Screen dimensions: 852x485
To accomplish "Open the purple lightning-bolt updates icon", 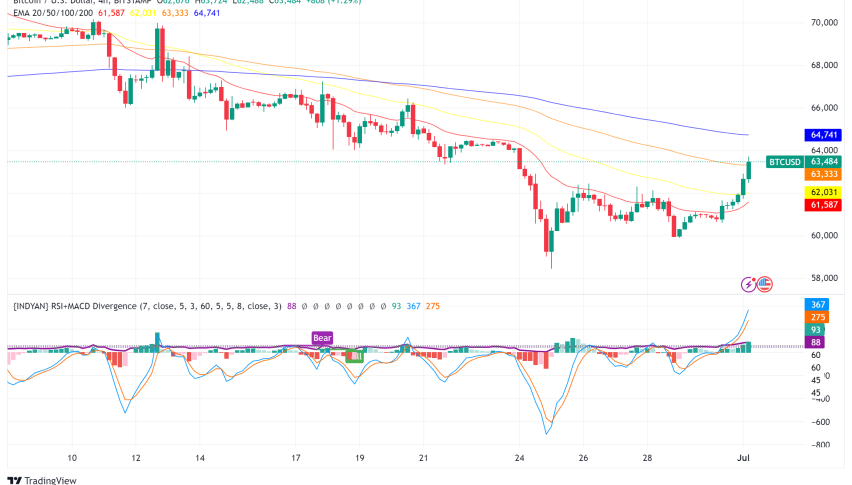I will [748, 284].
